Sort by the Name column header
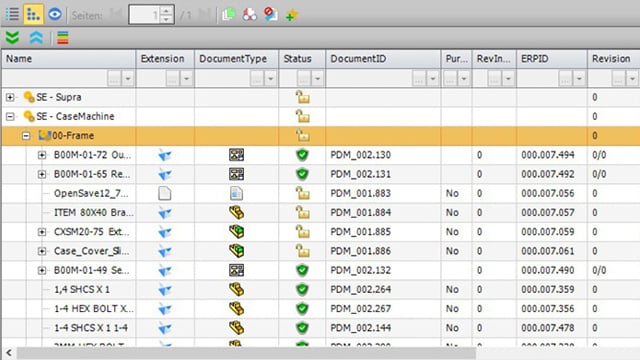 click(x=69, y=59)
